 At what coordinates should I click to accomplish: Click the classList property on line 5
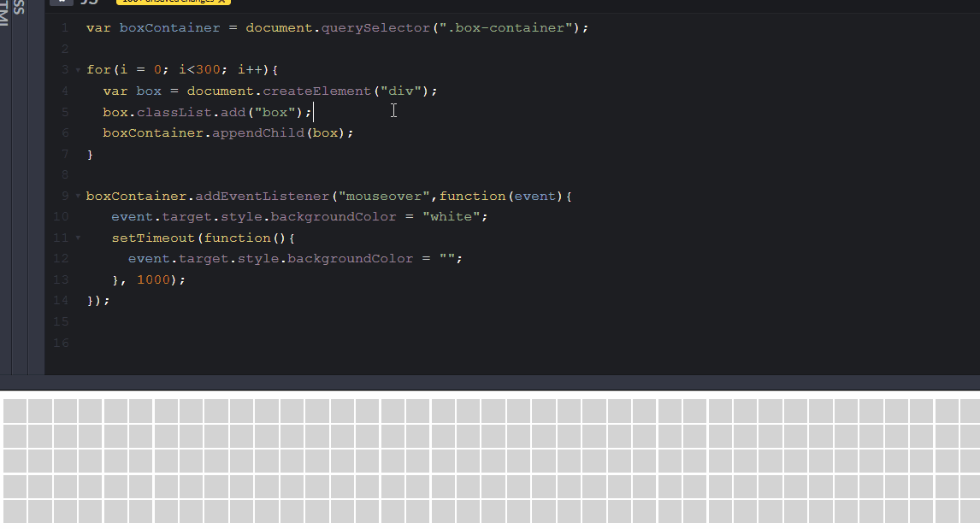(174, 113)
